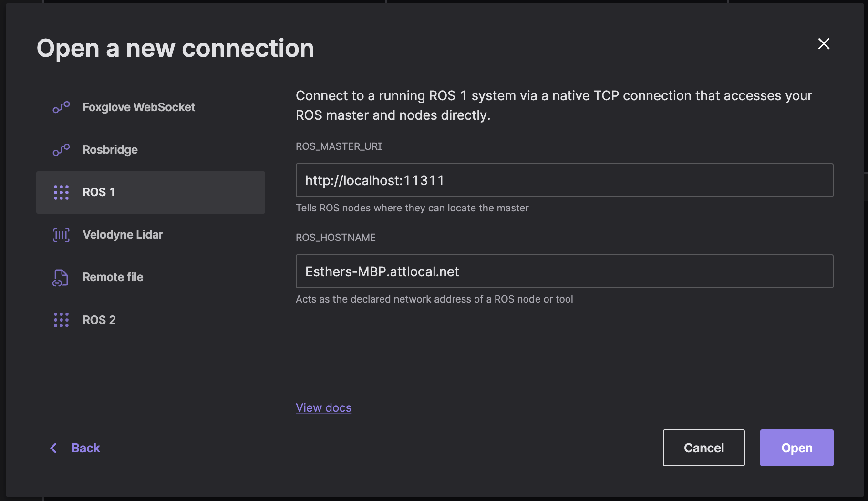Click the left chevron beside Back
Viewport: 868px width, 501px height.
pos(53,448)
